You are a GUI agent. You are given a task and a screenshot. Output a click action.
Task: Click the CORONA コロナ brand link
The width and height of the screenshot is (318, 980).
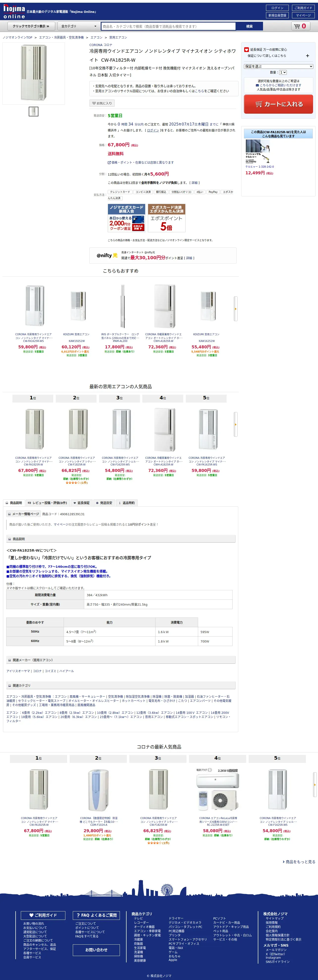click(x=101, y=45)
